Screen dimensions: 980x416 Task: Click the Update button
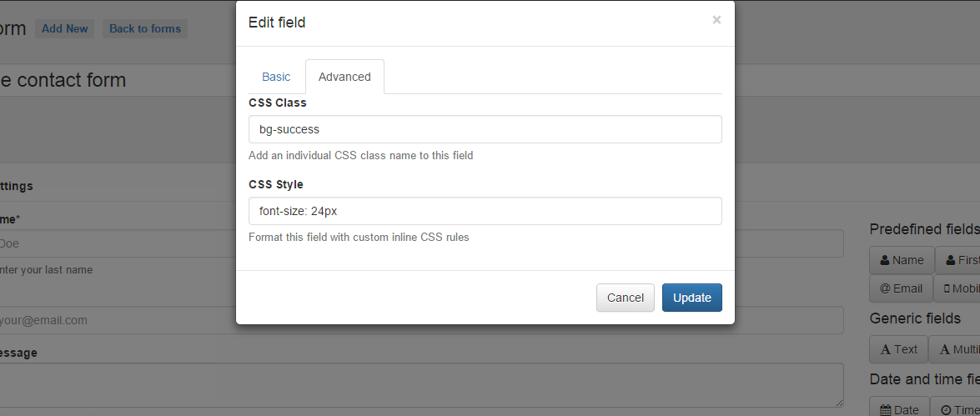pos(692,298)
